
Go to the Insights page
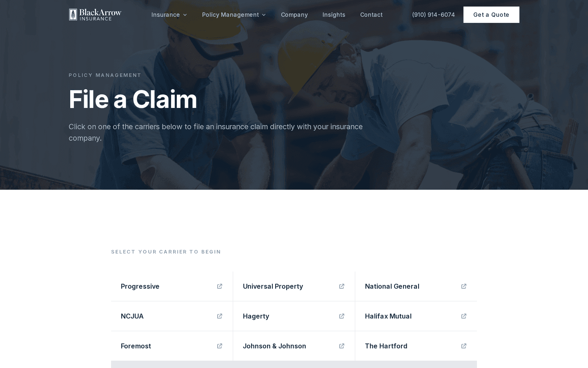click(334, 15)
